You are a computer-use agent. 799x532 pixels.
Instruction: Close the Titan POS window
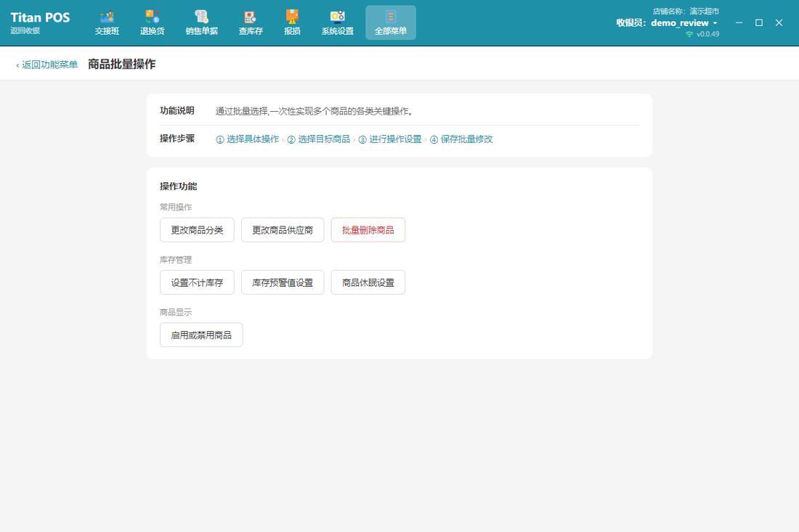point(779,23)
